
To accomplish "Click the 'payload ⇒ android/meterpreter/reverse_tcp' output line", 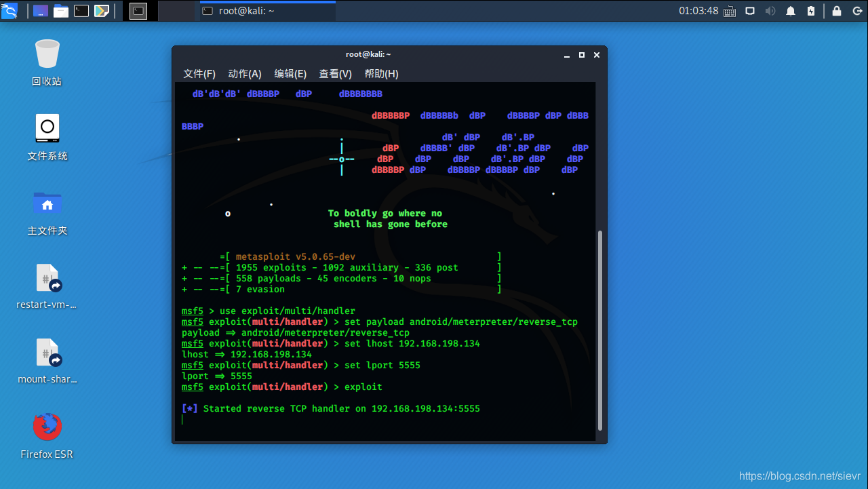I will coord(296,333).
